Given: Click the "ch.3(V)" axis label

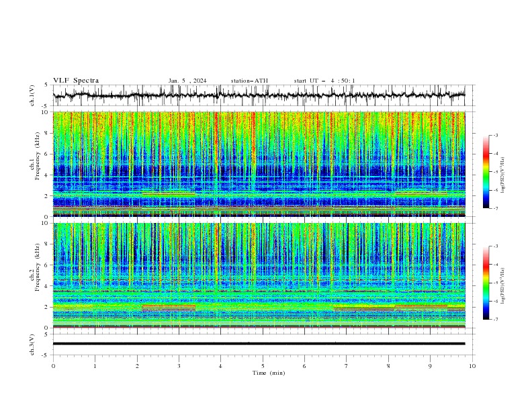Looking at the screenshot, I should tap(32, 345).
